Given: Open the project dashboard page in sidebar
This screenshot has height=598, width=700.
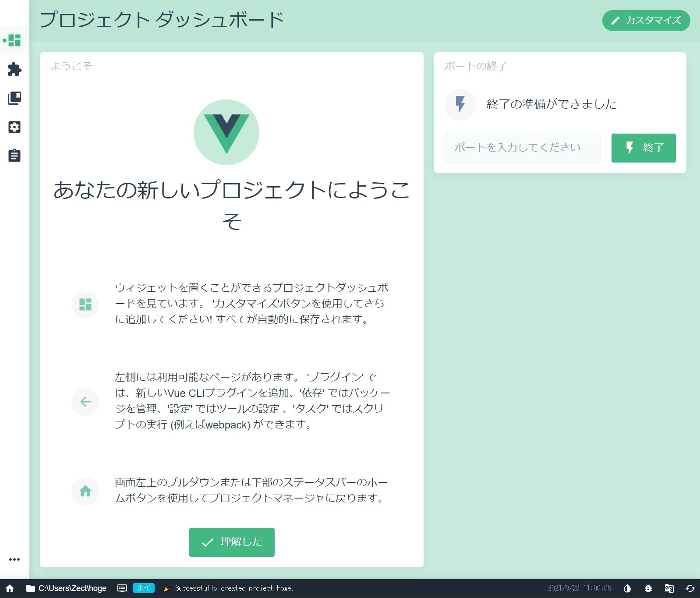Looking at the screenshot, I should tap(14, 40).
